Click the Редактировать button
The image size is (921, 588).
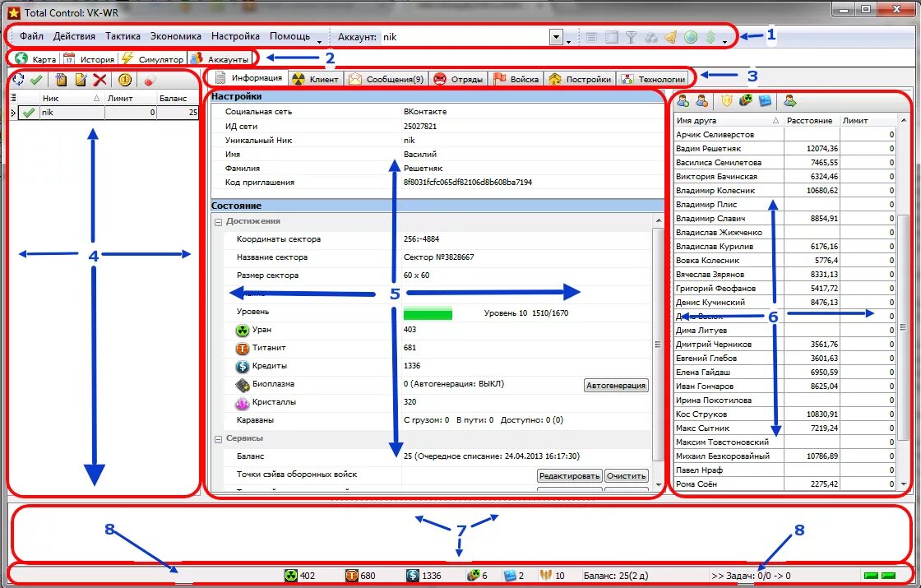[x=569, y=476]
